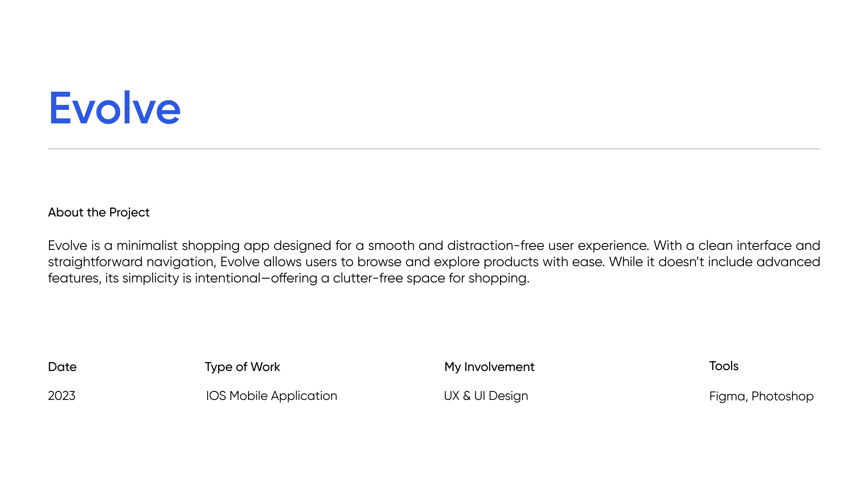The image size is (868, 488).
Task: Click the word simplicity in paragraph
Action: 150,278
